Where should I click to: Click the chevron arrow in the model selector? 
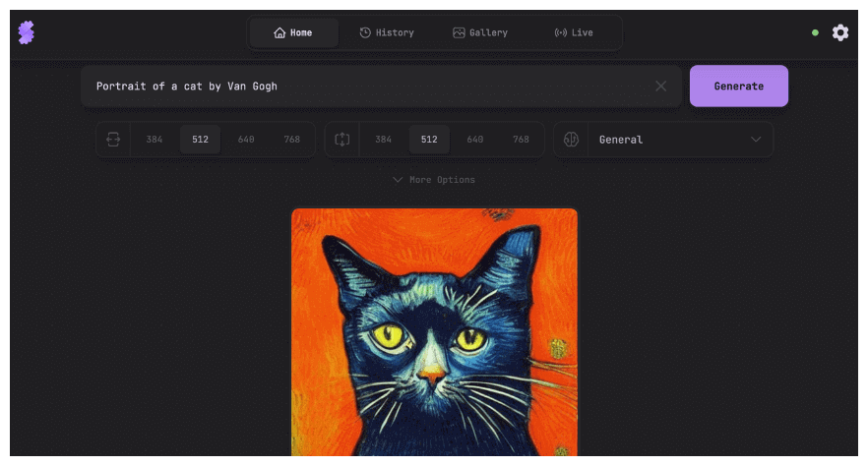coord(756,140)
